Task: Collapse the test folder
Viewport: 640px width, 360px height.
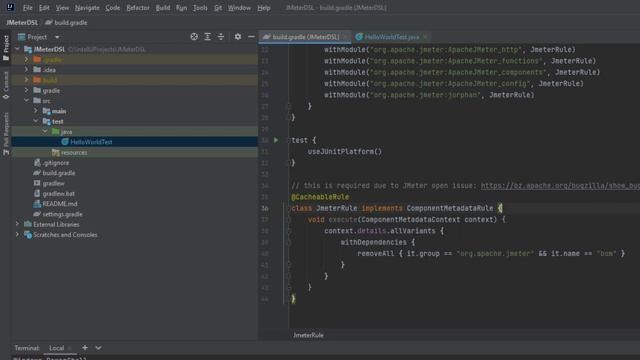Action: tap(36, 121)
